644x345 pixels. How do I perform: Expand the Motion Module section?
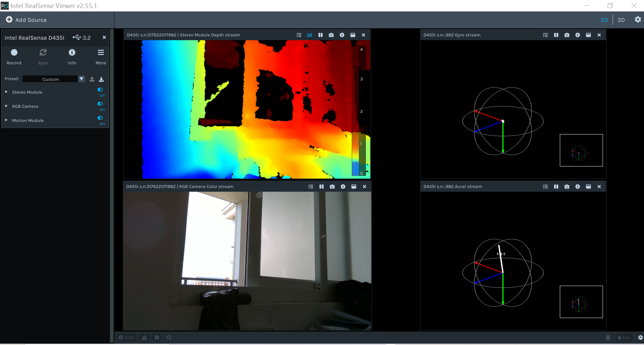tap(6, 120)
